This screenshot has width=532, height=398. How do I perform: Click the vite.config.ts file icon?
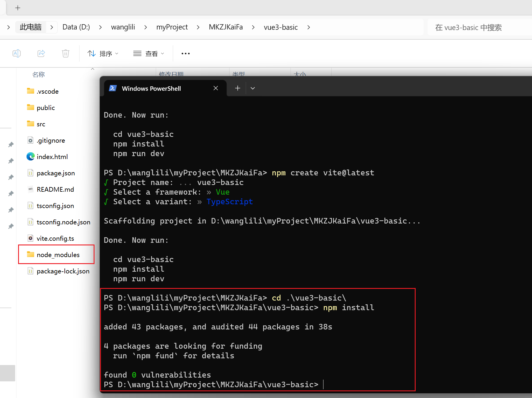31,238
